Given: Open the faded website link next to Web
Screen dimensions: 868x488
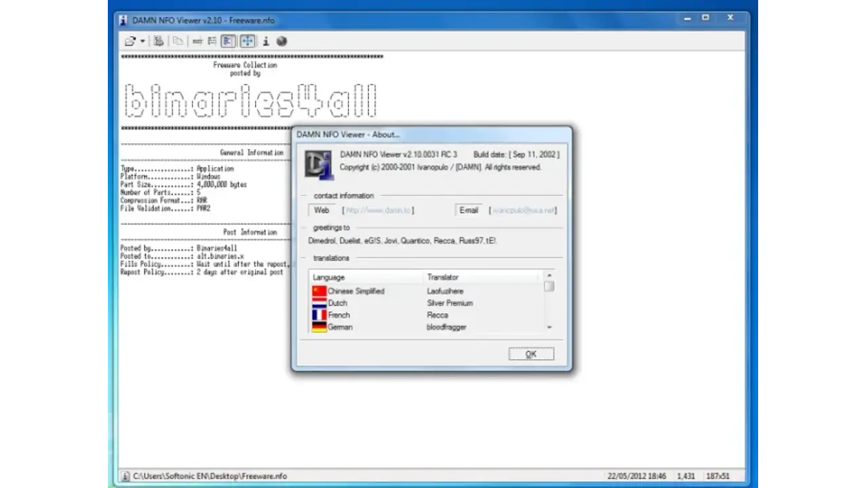Looking at the screenshot, I should (378, 210).
